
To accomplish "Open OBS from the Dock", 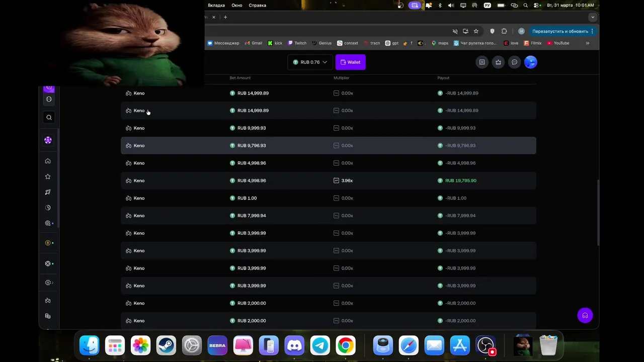I will pyautogui.click(x=486, y=345).
